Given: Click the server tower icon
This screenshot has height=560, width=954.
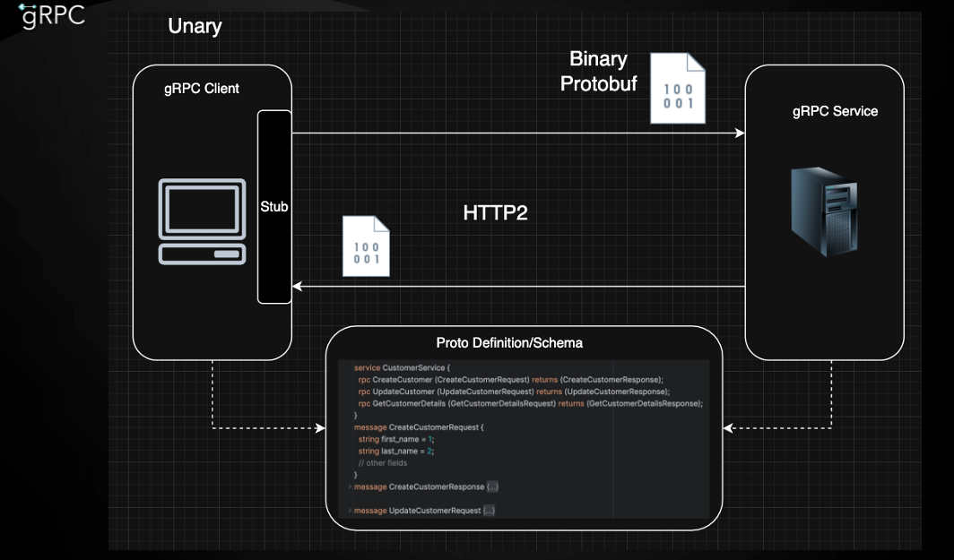Looking at the screenshot, I should pos(823,212).
